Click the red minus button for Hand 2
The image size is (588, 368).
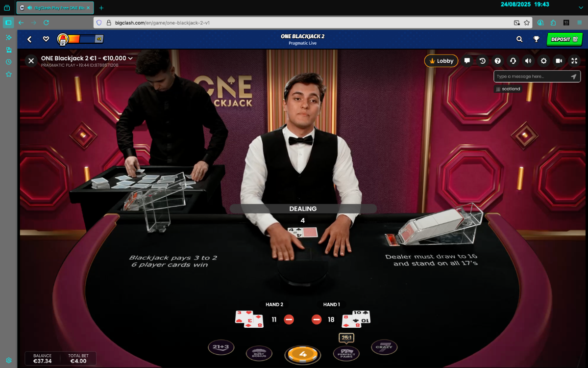coord(289,319)
